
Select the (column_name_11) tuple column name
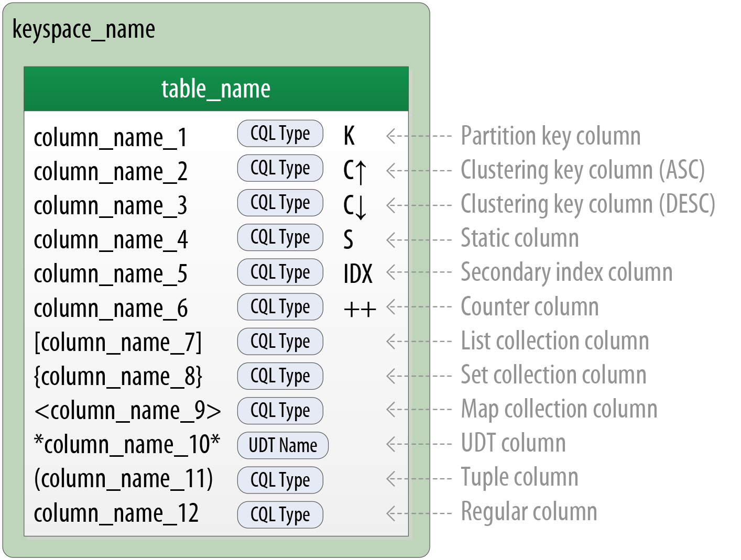[123, 479]
